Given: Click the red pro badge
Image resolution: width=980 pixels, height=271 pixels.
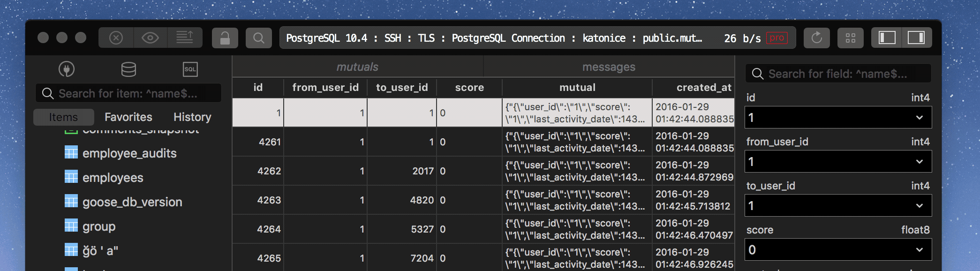Looking at the screenshot, I should tap(776, 38).
